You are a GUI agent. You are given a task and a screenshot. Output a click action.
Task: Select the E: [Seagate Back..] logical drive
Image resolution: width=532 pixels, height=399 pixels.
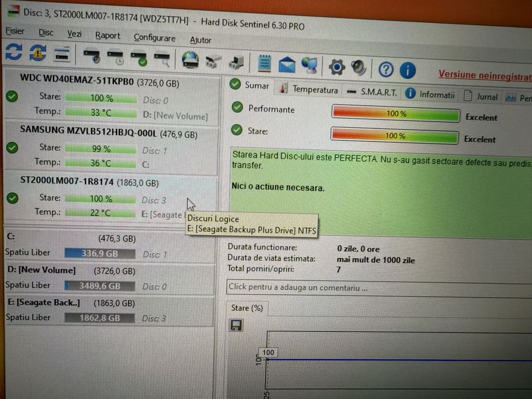[x=108, y=311]
